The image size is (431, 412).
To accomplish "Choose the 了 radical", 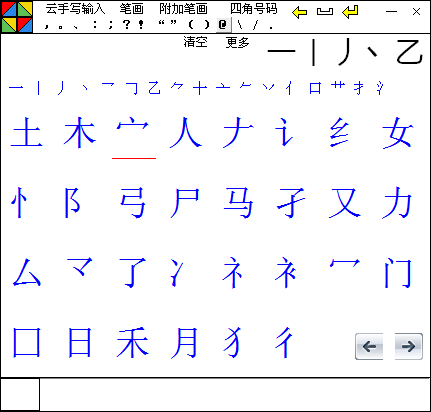I will [133, 273].
